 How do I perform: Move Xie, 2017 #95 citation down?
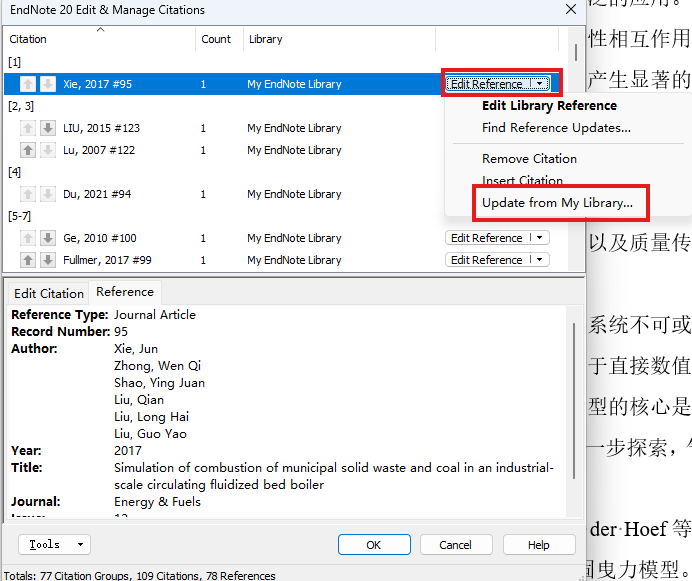point(48,84)
